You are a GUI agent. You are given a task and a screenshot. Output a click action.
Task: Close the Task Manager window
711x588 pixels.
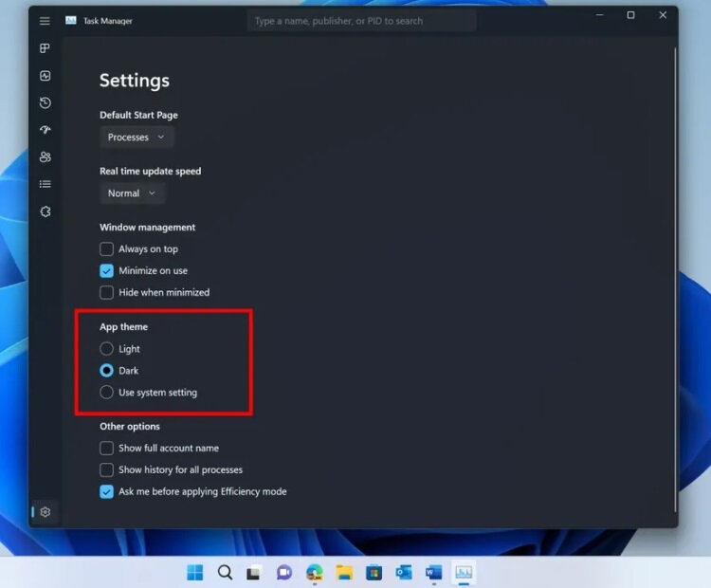[x=663, y=15]
